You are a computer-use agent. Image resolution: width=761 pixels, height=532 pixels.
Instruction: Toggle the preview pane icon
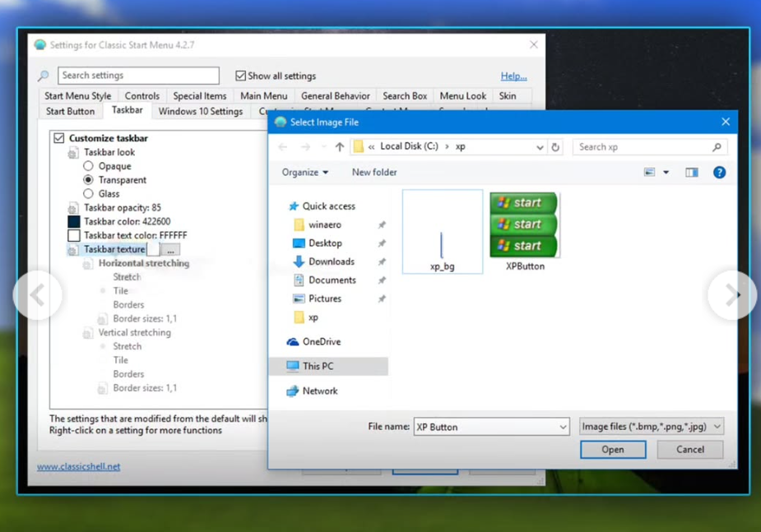click(691, 173)
